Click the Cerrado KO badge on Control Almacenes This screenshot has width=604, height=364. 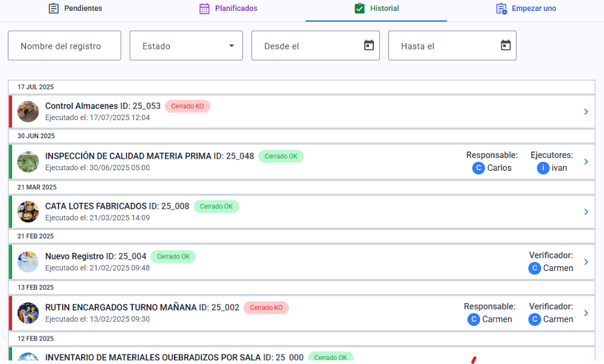click(x=188, y=106)
